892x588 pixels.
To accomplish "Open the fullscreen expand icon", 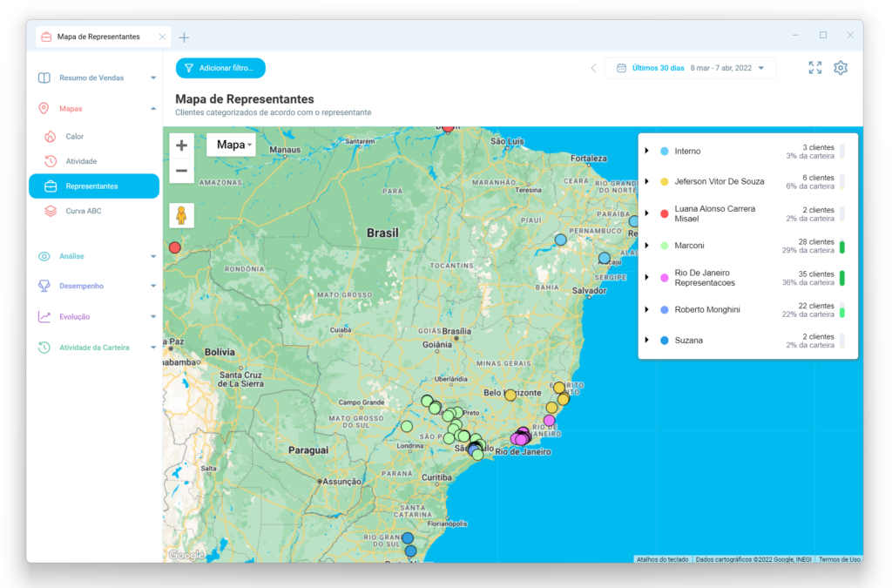I will pos(814,67).
